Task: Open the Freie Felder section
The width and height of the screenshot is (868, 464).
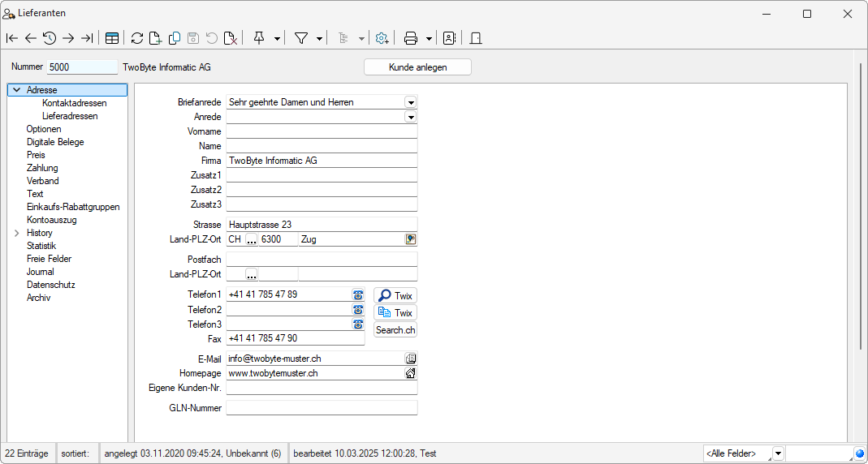Action: [x=49, y=259]
